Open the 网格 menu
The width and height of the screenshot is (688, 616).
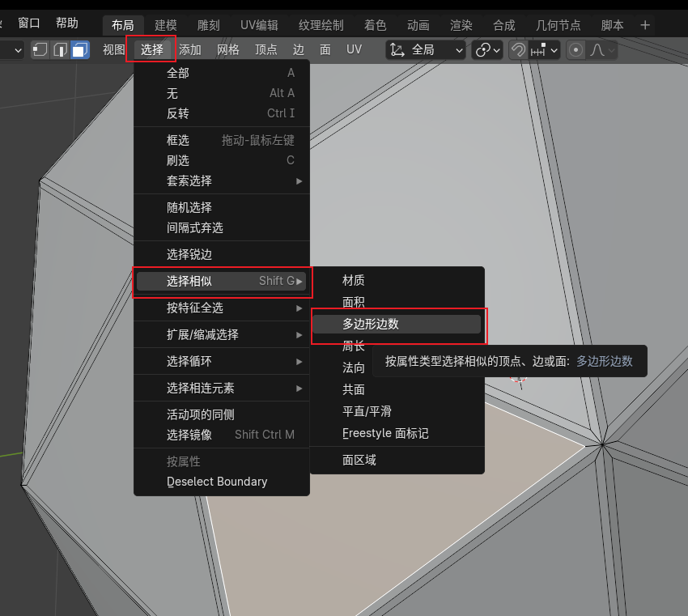pos(228,49)
